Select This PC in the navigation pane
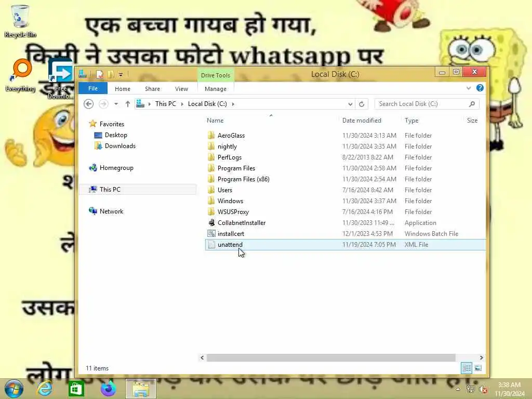The image size is (532, 399). coord(110,189)
